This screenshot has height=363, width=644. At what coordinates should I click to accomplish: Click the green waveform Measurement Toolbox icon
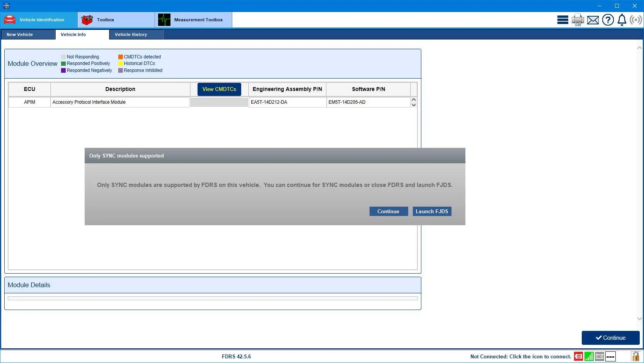(x=164, y=20)
